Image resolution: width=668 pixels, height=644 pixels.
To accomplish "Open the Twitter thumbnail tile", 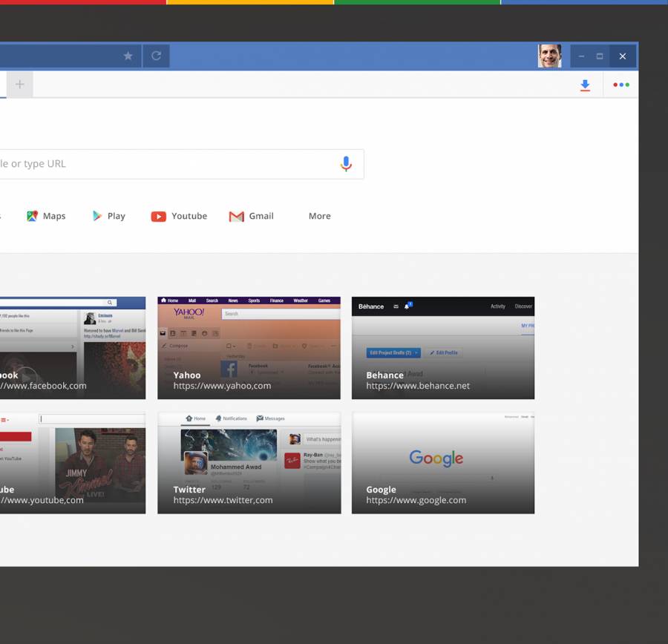I will [x=249, y=462].
